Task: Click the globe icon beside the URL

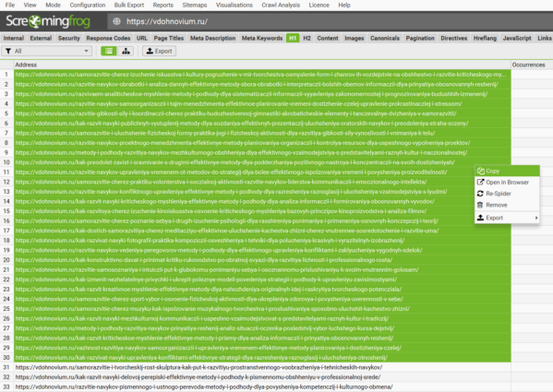Action: click(x=116, y=21)
